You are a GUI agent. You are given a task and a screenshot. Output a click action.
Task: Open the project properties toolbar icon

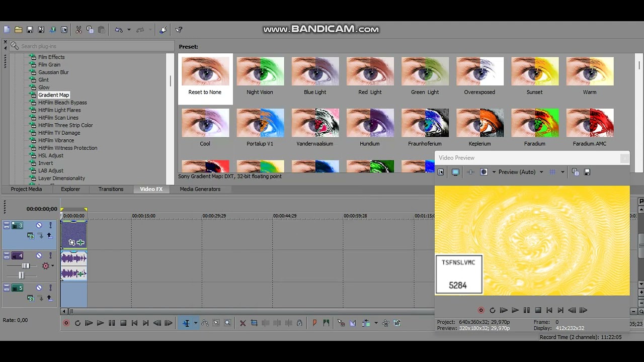click(64, 30)
